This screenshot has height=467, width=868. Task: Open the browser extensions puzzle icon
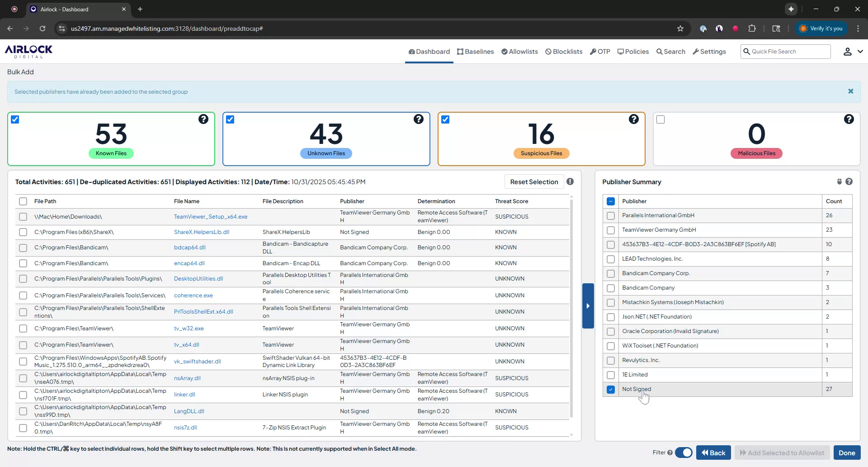[752, 29]
